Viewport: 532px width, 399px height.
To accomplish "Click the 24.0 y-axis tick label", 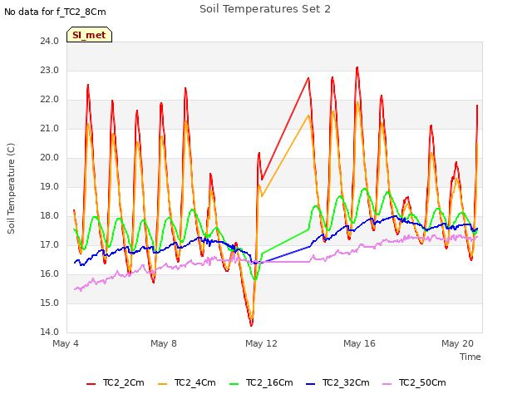I will pos(50,41).
